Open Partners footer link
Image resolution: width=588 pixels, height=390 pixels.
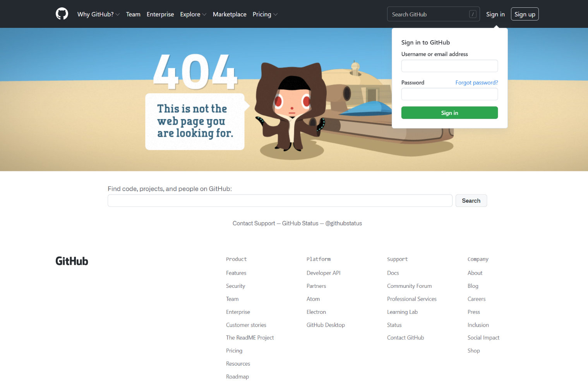316,286
